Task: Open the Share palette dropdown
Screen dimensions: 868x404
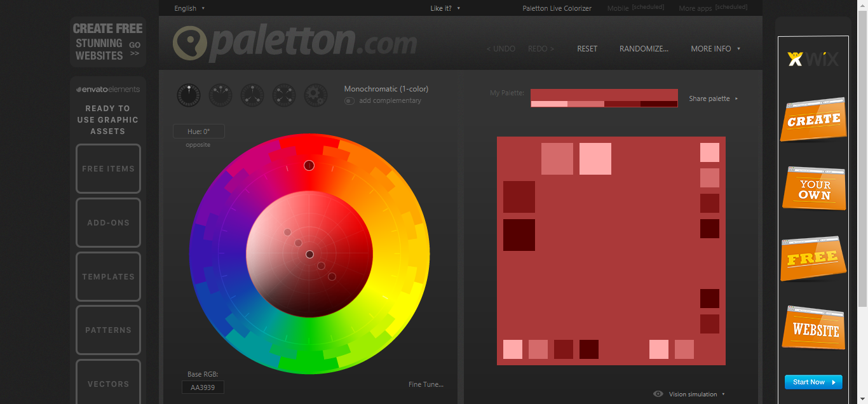Action: pos(714,98)
